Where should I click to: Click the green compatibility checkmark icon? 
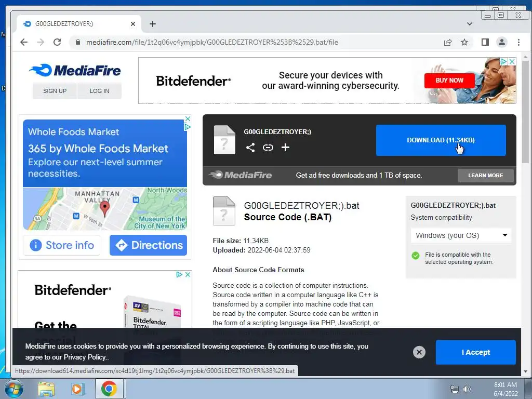tap(415, 256)
